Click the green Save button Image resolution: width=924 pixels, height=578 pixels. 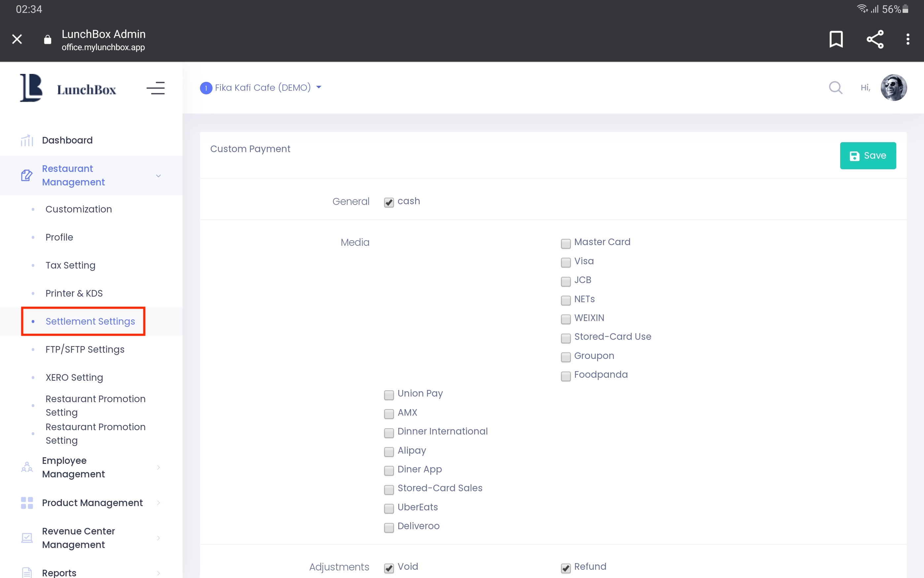[x=868, y=156]
